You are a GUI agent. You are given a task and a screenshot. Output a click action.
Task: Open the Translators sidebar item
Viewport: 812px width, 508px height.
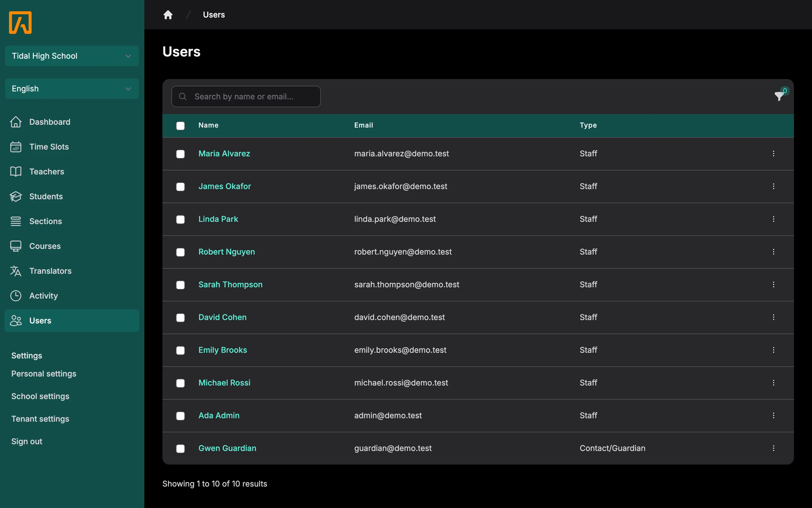(72, 271)
